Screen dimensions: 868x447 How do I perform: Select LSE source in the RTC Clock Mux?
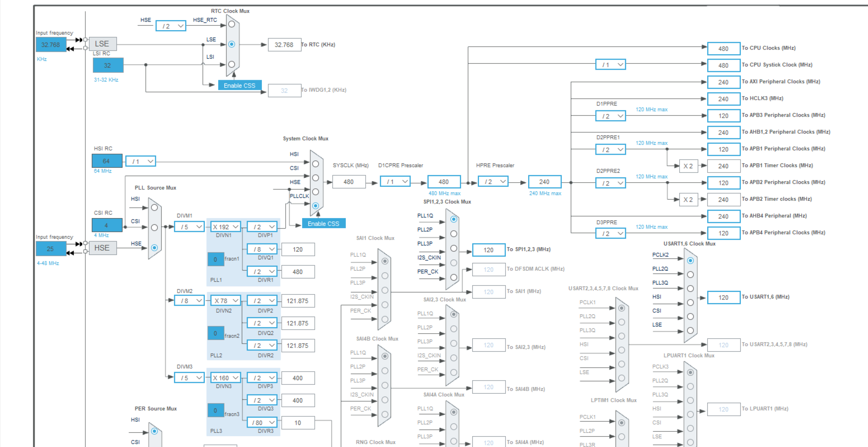pos(232,44)
